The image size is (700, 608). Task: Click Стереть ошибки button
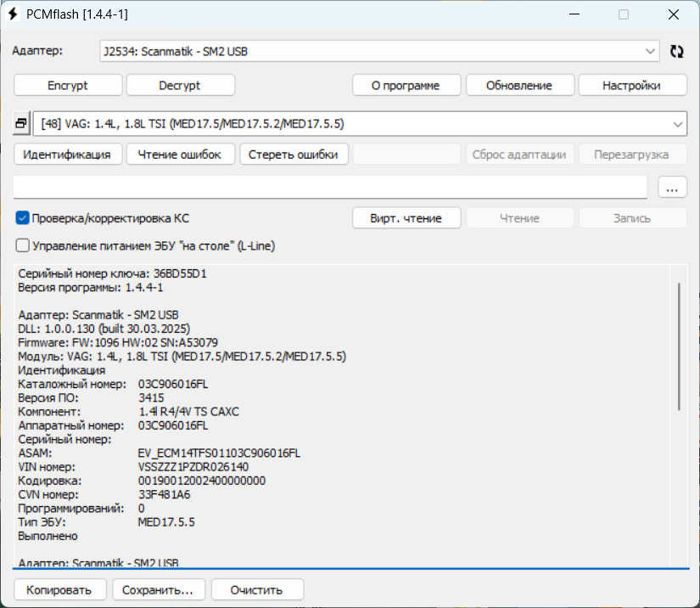pos(294,155)
